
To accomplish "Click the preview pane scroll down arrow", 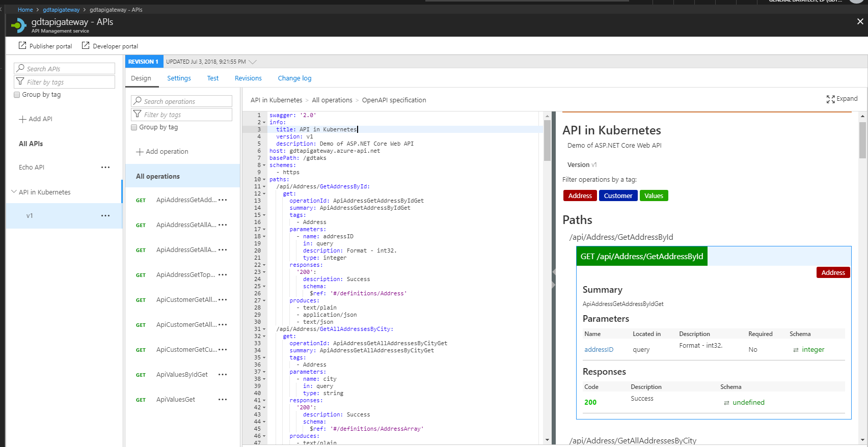I will point(862,440).
